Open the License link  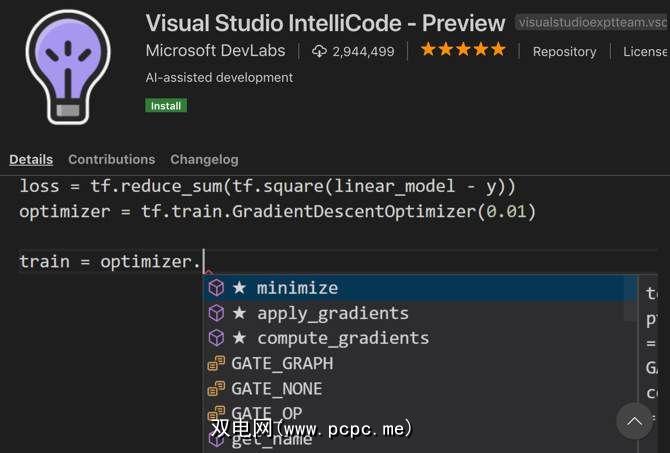coord(645,51)
